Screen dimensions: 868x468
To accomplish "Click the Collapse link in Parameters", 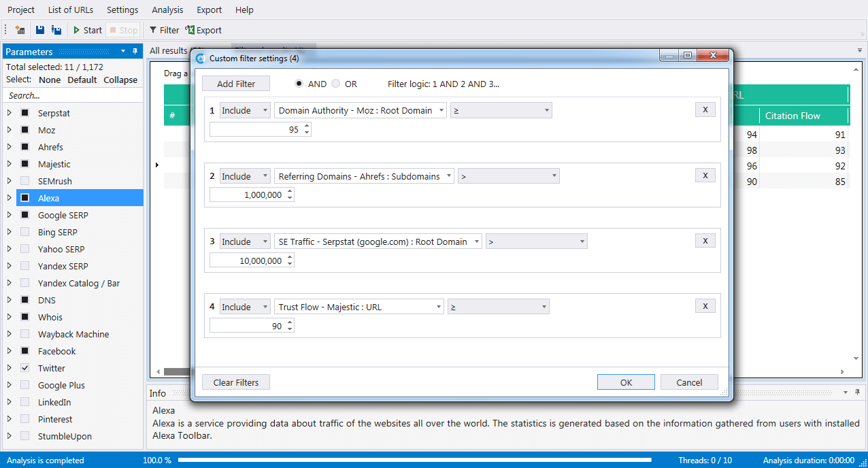I will click(120, 80).
